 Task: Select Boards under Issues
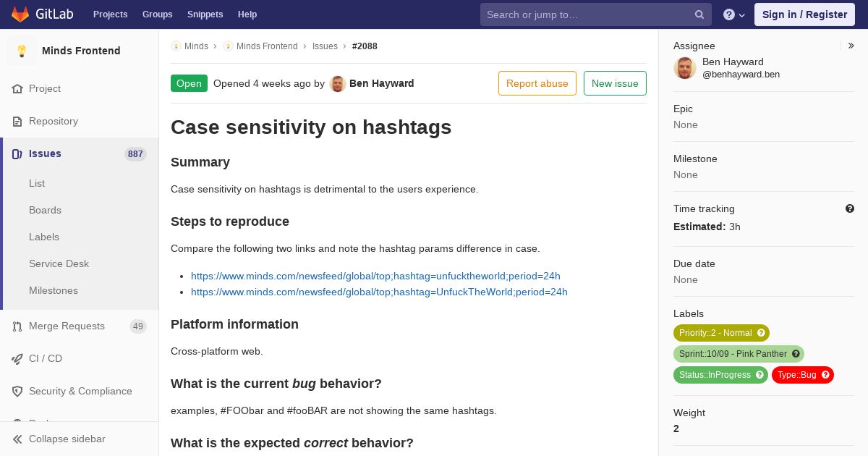[x=45, y=210]
